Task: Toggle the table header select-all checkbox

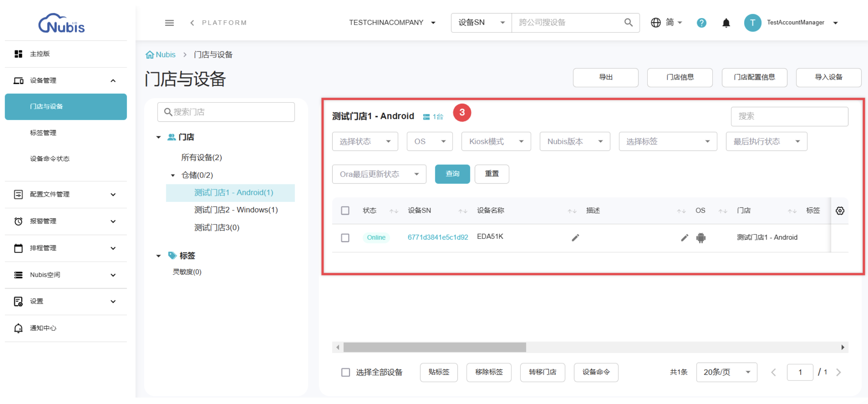Action: tap(345, 211)
